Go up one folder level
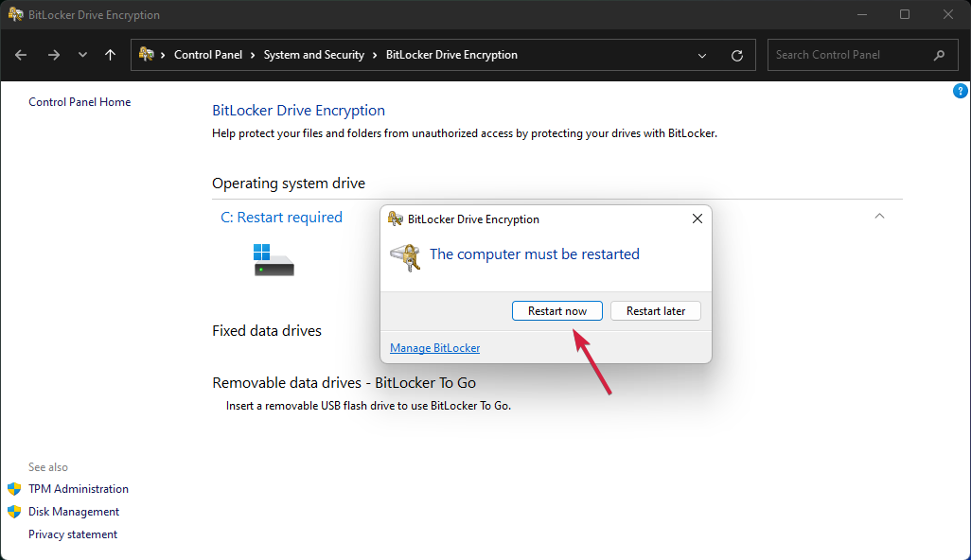Viewport: 971px width, 560px height. click(x=110, y=55)
